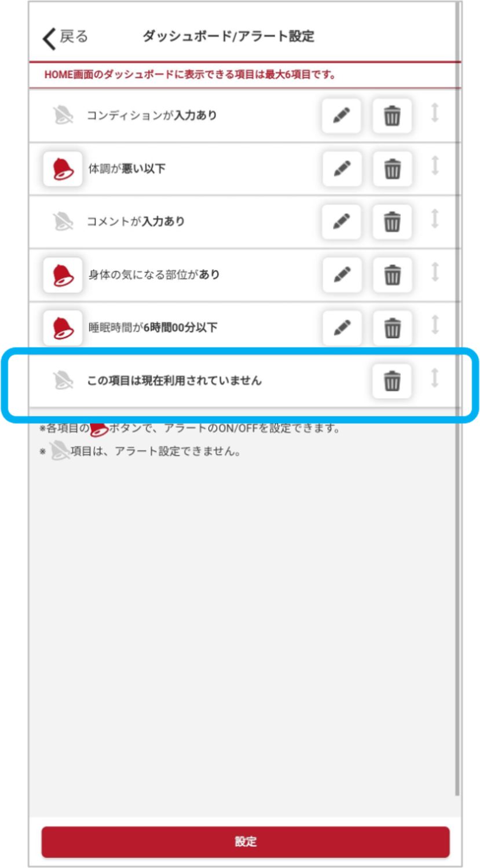The height and width of the screenshot is (868, 480).
Task: Delete the 体調が悪い以下 alert
Action: (x=392, y=169)
